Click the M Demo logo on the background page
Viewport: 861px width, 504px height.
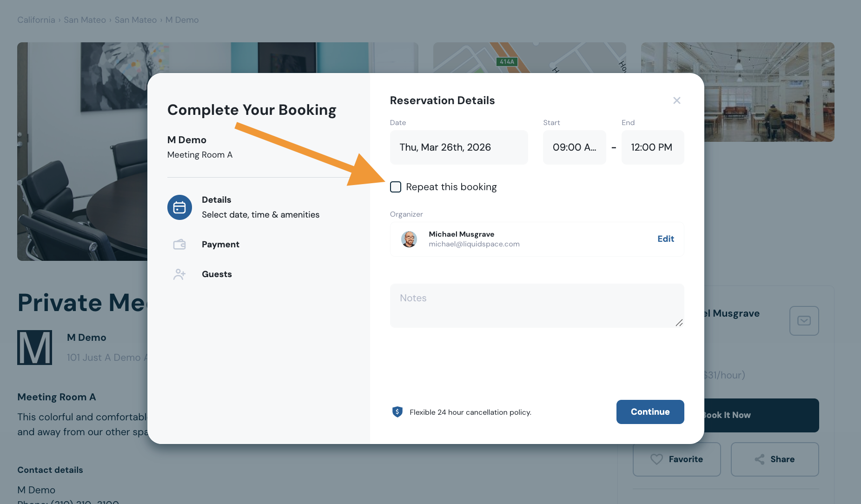pyautogui.click(x=35, y=348)
